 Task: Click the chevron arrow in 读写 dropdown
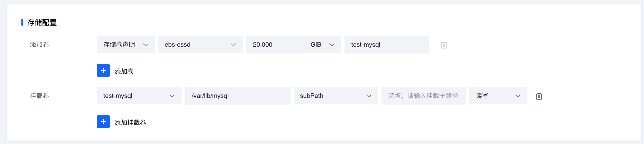tap(518, 96)
